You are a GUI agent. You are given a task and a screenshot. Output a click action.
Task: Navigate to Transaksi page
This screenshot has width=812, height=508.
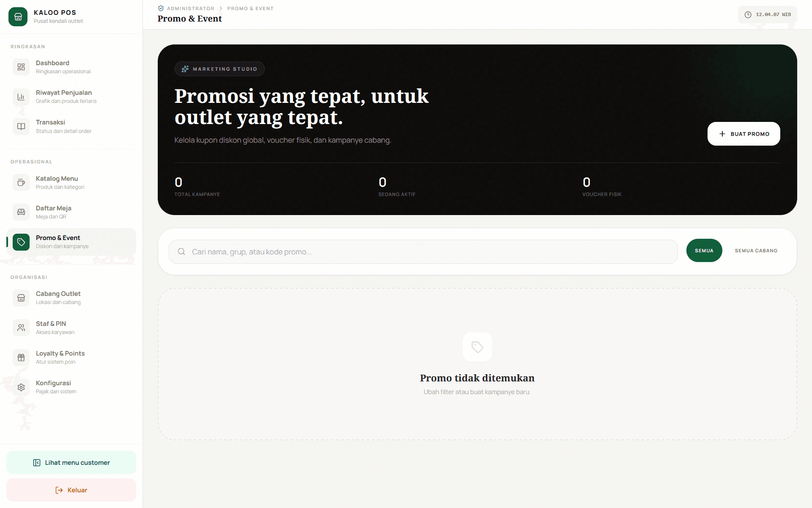click(71, 126)
